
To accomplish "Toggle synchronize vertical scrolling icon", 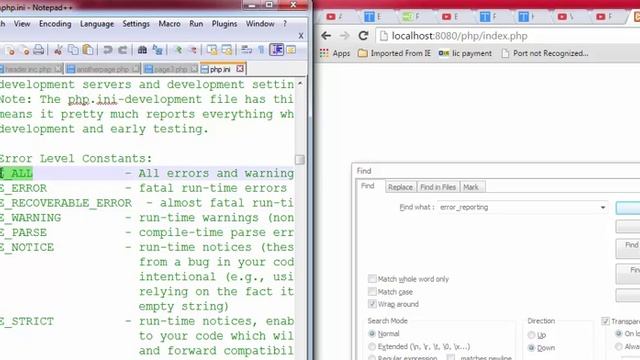I will (x=212, y=50).
